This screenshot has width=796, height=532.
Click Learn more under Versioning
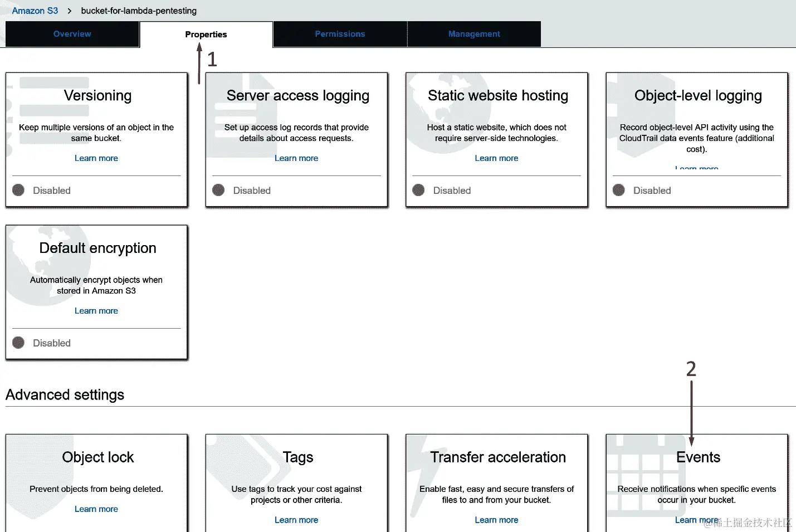(x=96, y=158)
